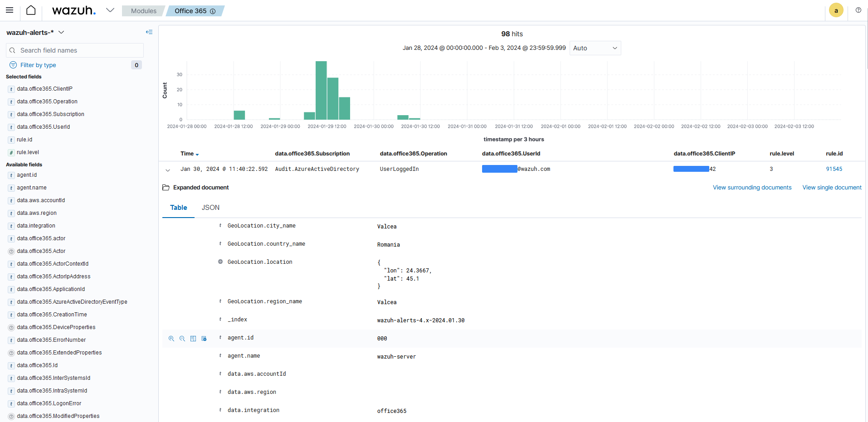Change the wazuh-alerts-* index pattern

click(x=35, y=32)
